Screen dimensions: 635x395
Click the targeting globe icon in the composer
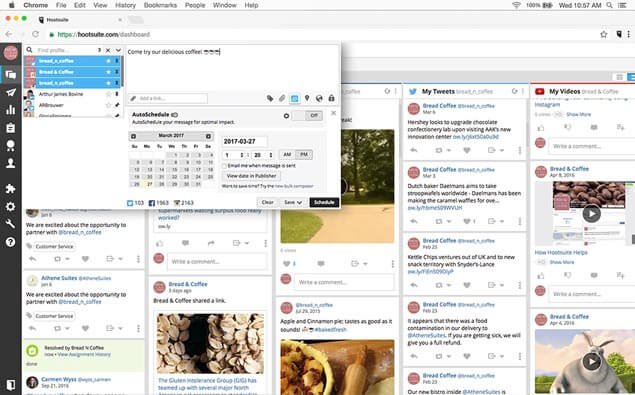pos(319,98)
